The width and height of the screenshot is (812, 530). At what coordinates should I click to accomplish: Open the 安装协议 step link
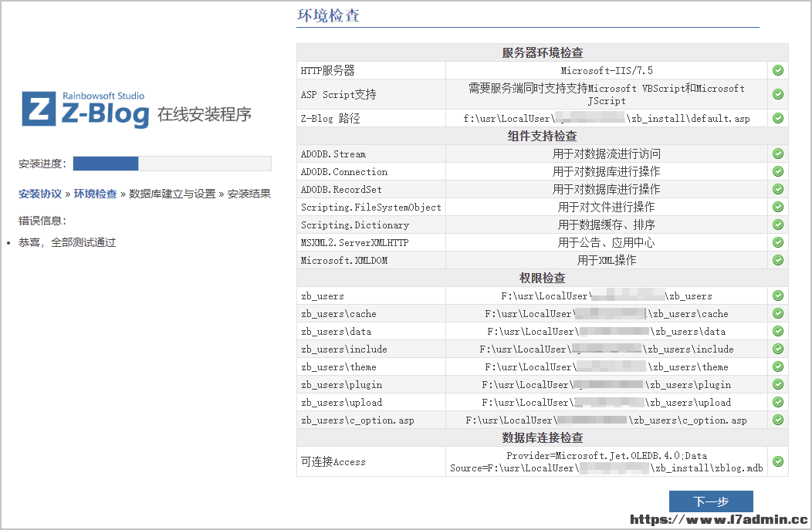point(40,194)
